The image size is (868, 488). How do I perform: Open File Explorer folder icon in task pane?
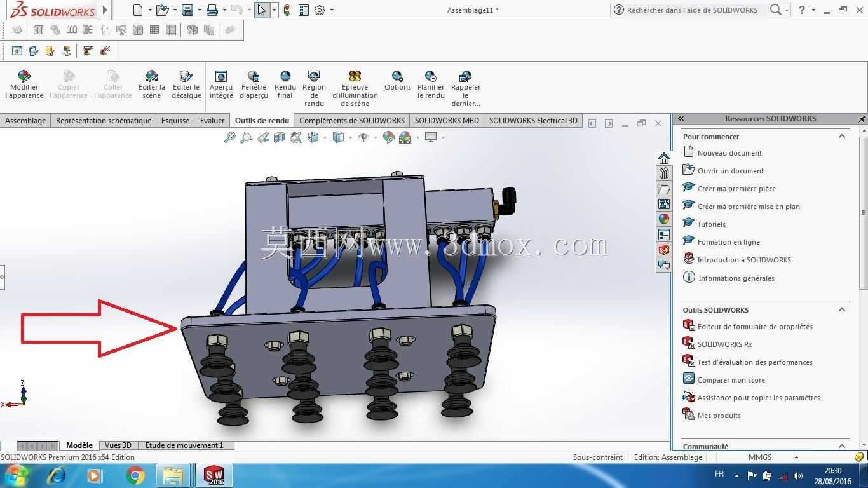[x=664, y=189]
